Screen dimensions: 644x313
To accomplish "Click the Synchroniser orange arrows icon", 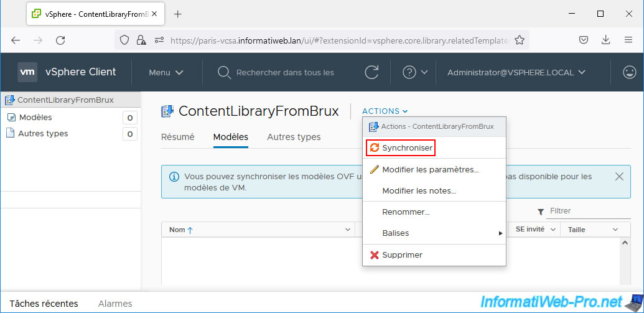I will [x=374, y=148].
